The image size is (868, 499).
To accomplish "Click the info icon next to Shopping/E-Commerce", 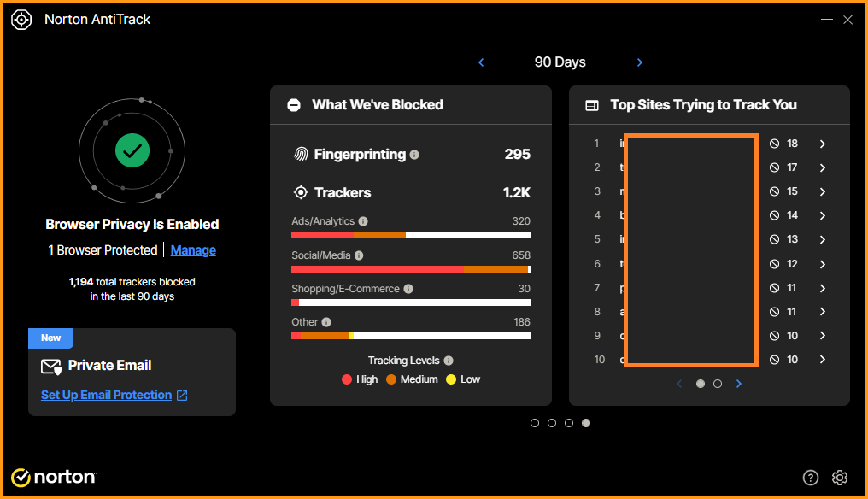I will [x=408, y=289].
